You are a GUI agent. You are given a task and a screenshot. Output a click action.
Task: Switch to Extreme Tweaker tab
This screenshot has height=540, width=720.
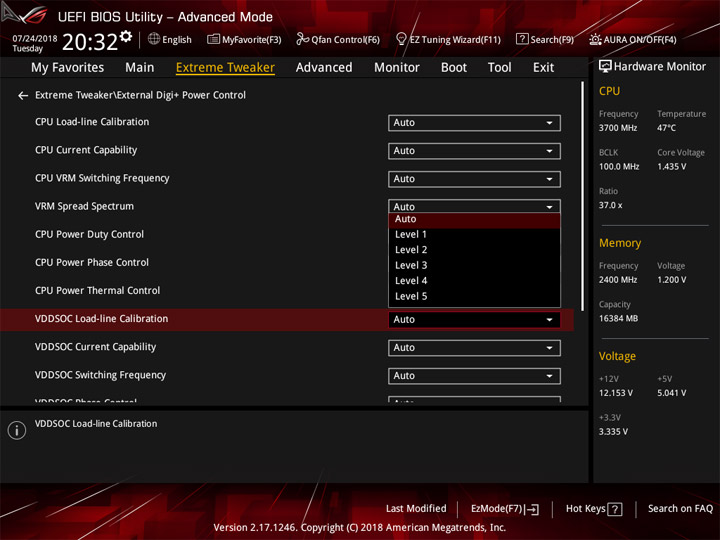[225, 68]
